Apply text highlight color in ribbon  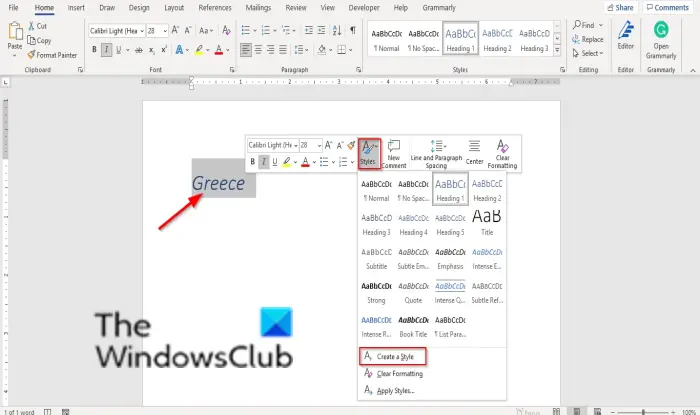tap(199, 50)
